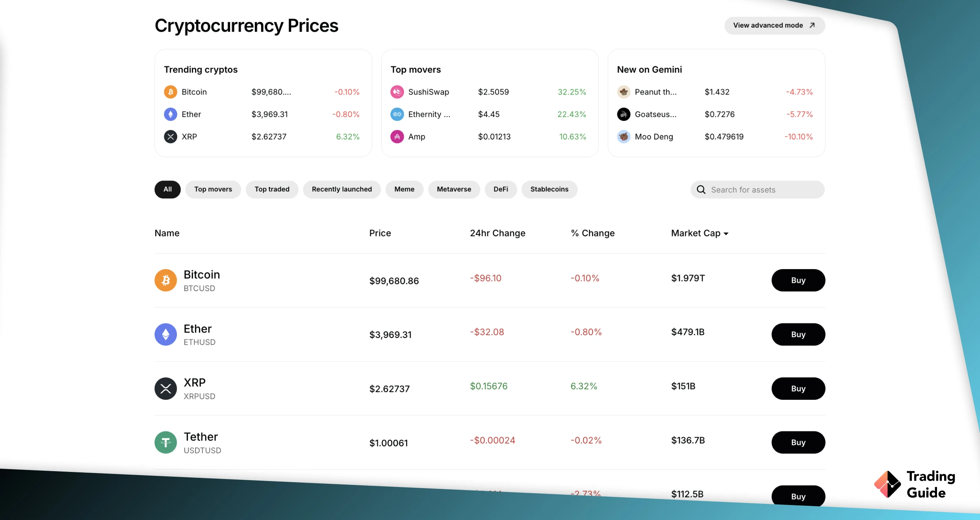The height and width of the screenshot is (520, 980).
Task: Open Bitcoin name in price table
Action: [202, 275]
